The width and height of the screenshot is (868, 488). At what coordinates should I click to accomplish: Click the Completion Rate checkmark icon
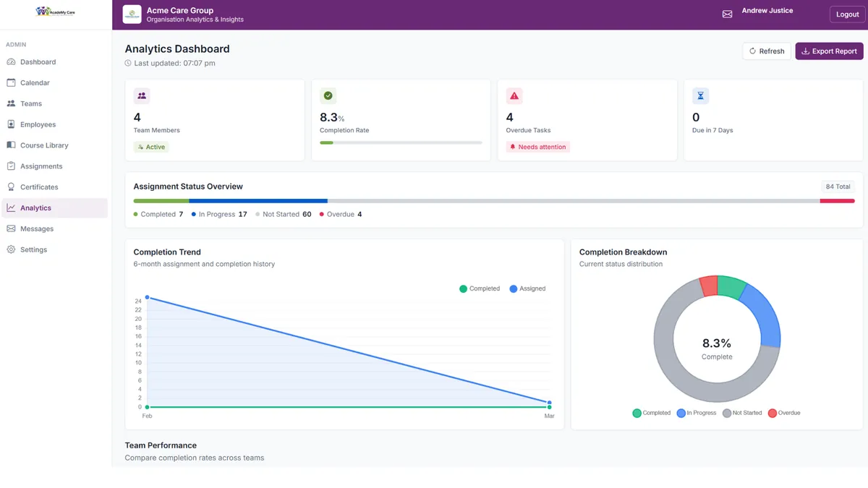pos(328,95)
